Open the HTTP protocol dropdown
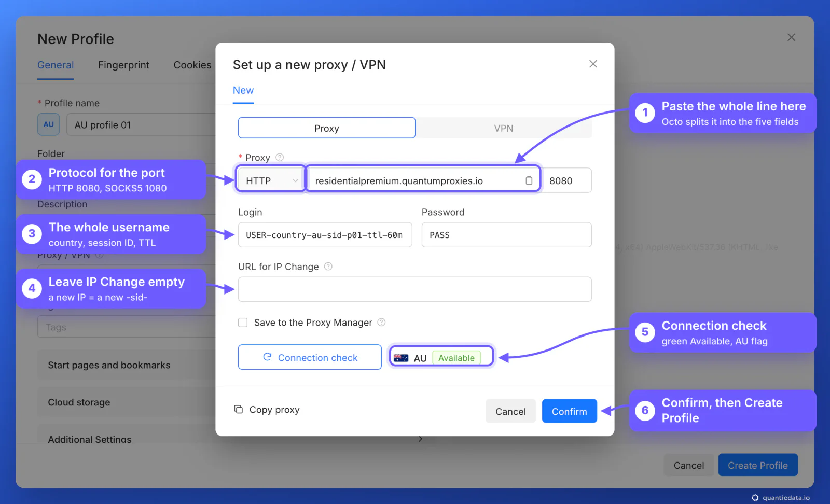The width and height of the screenshot is (830, 504). (271, 180)
